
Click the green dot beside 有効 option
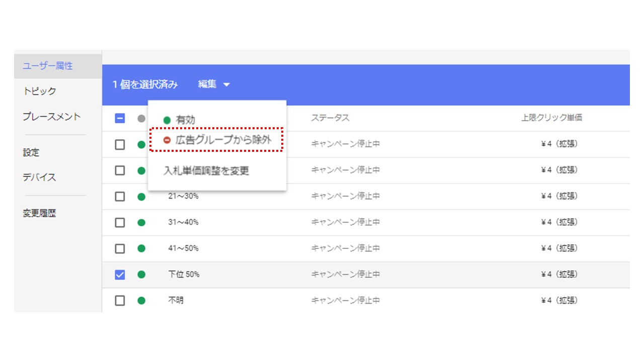167,120
